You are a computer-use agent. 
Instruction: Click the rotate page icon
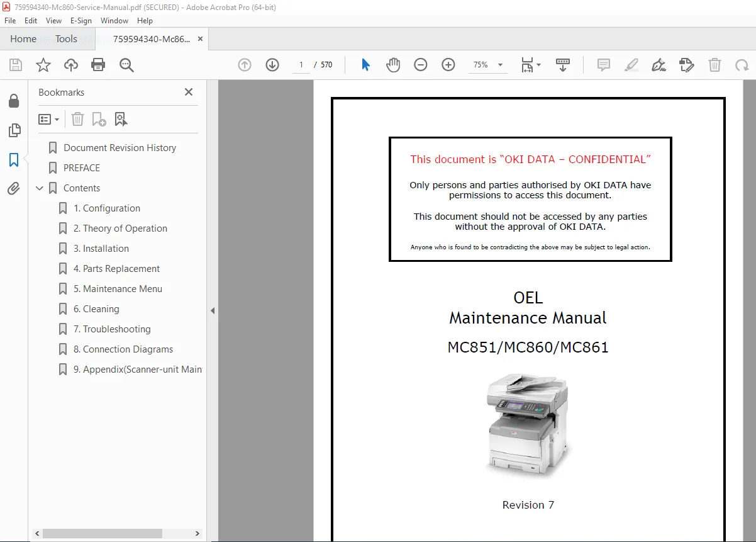tap(742, 65)
